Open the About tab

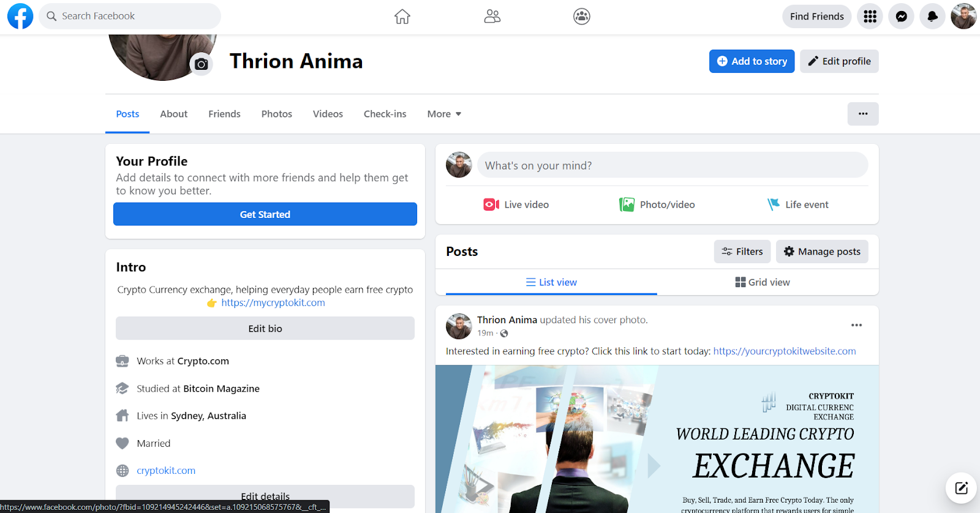174,114
